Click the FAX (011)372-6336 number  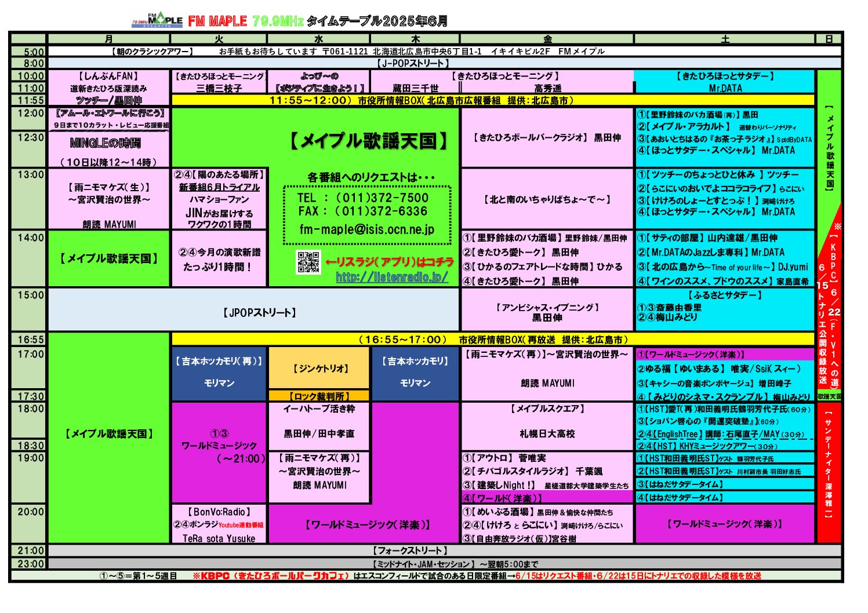[x=363, y=211]
